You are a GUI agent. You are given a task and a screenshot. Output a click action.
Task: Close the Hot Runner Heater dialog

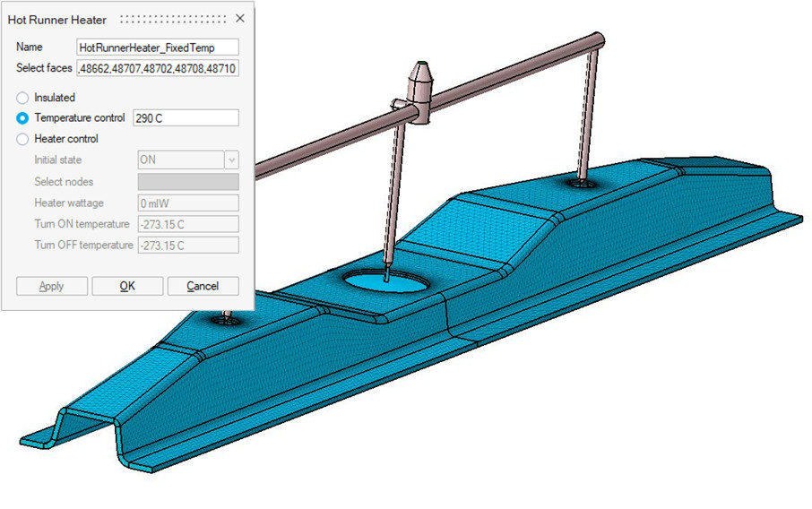(239, 19)
